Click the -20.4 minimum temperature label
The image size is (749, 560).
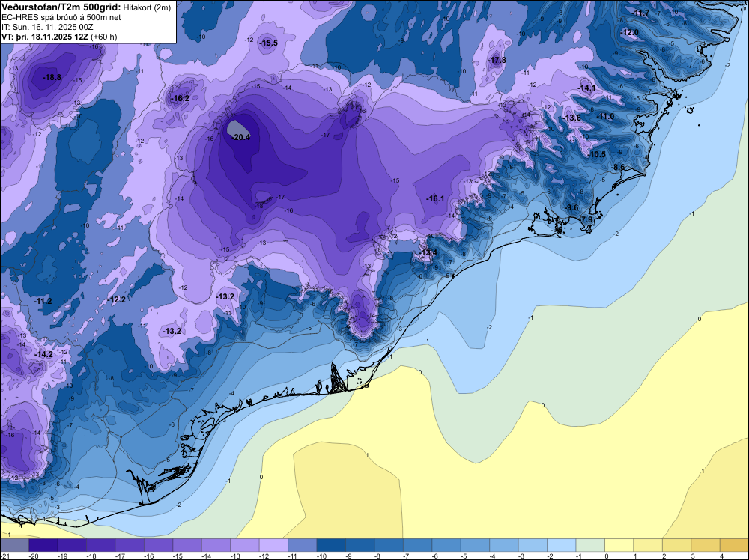coord(241,138)
